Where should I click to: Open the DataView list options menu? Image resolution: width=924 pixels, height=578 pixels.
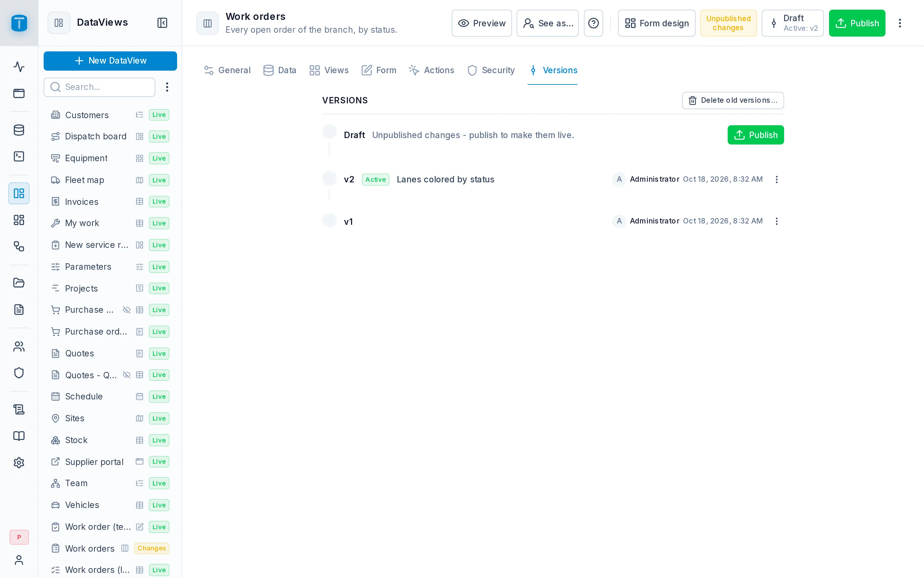point(167,87)
